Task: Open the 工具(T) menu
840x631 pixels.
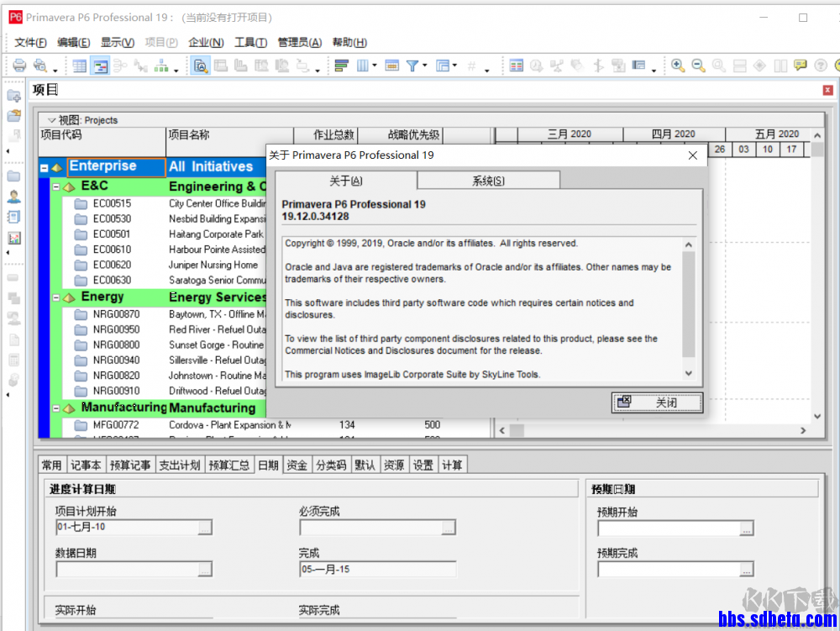Action: 250,42
